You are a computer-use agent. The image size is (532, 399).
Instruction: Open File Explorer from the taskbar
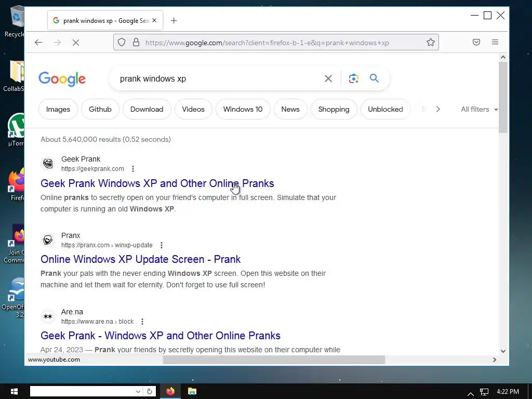coord(192,392)
